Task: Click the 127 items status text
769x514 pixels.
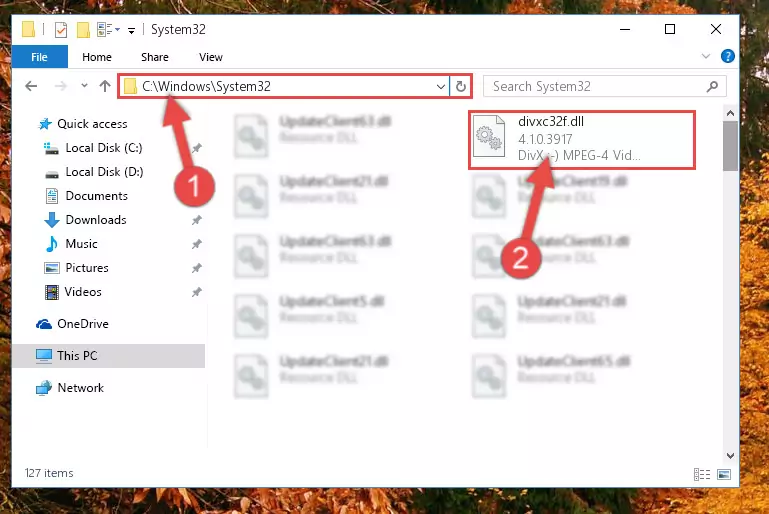Action: (49, 473)
